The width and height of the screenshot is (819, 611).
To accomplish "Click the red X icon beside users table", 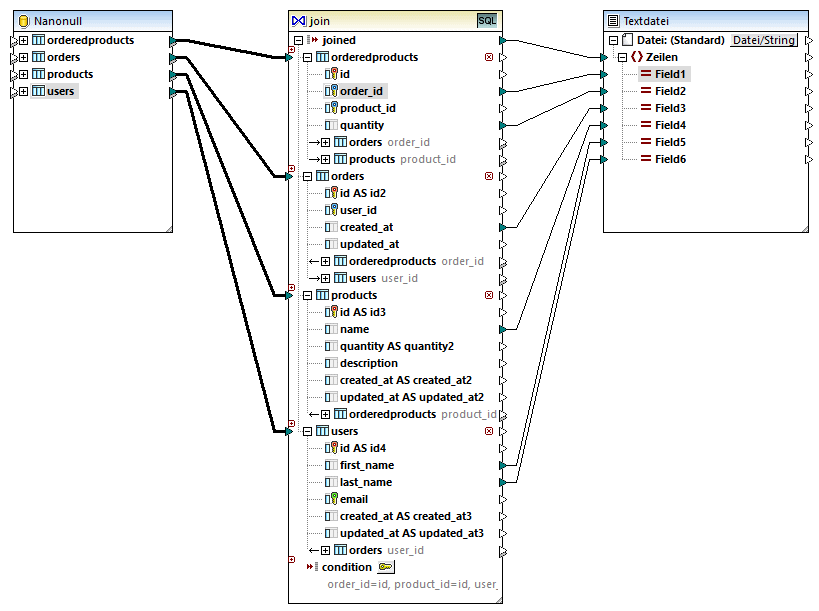I will [489, 432].
